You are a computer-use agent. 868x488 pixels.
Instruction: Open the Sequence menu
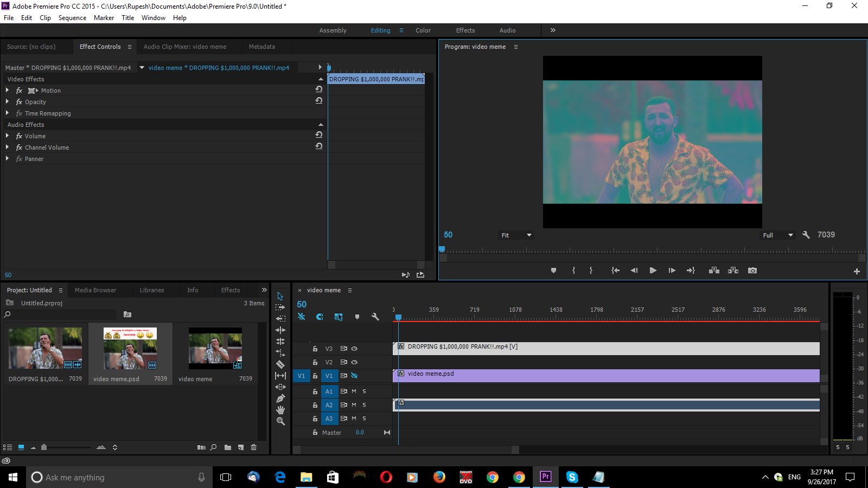pos(72,18)
